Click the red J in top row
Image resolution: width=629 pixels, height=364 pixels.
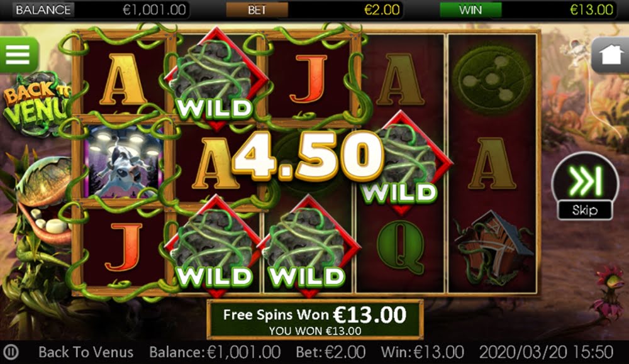point(308,79)
